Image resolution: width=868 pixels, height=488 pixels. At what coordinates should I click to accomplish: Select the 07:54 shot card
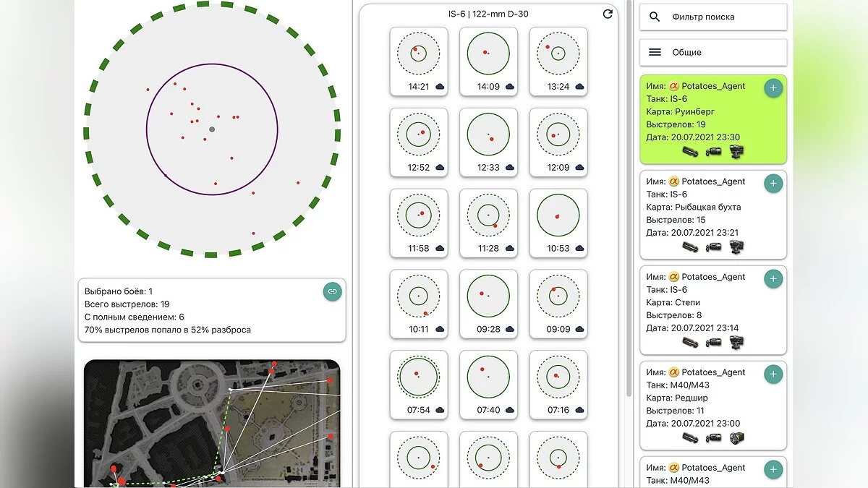[x=418, y=383]
